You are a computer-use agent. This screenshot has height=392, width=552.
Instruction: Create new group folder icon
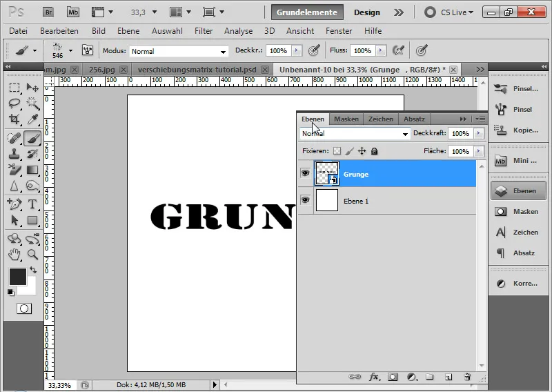tap(429, 378)
